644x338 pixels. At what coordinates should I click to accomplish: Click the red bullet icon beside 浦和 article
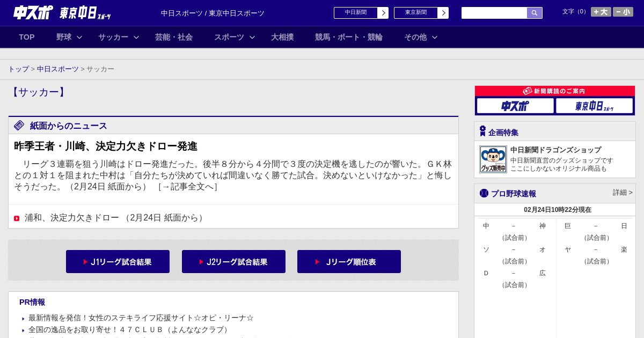click(x=17, y=218)
